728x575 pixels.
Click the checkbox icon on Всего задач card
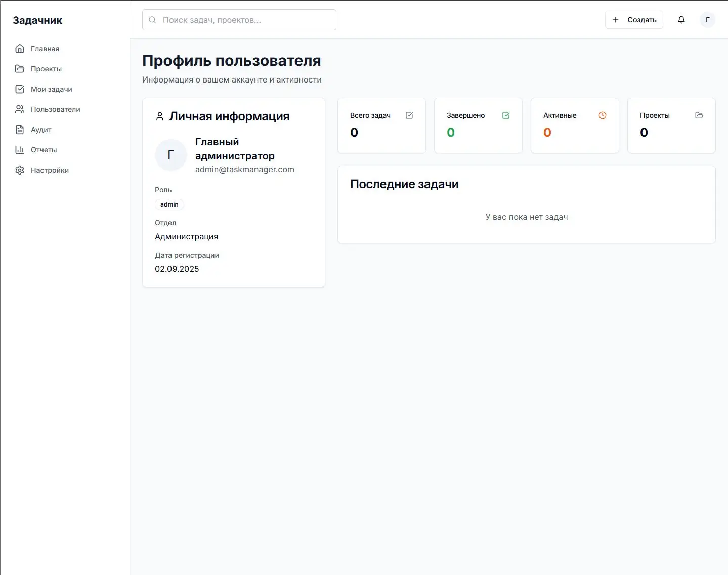click(409, 115)
